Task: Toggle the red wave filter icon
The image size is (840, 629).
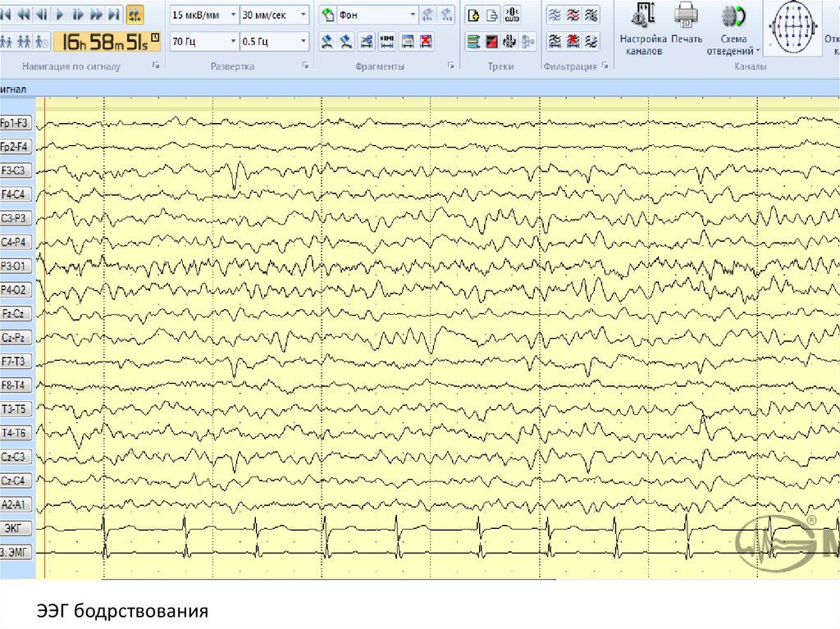Action: [573, 15]
